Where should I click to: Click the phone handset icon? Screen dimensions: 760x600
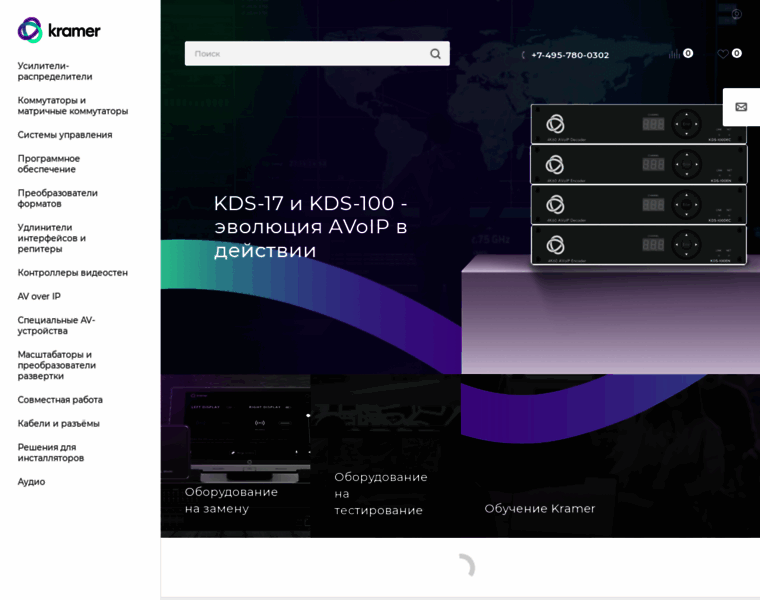point(523,55)
